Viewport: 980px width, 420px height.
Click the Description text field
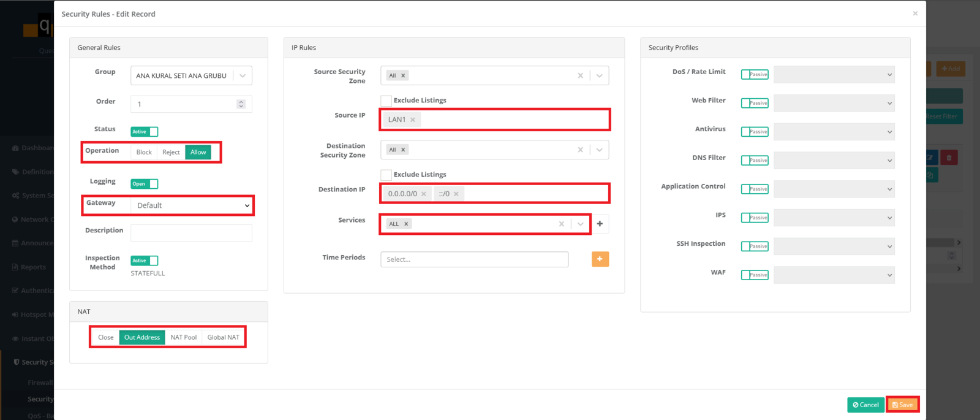(x=191, y=233)
